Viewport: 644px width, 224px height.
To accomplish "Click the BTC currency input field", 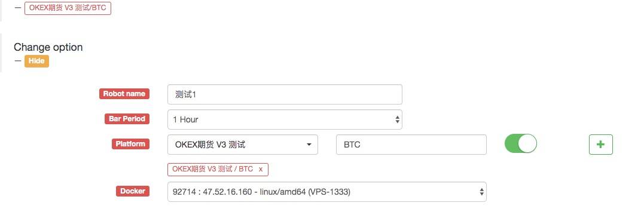I will [x=411, y=145].
